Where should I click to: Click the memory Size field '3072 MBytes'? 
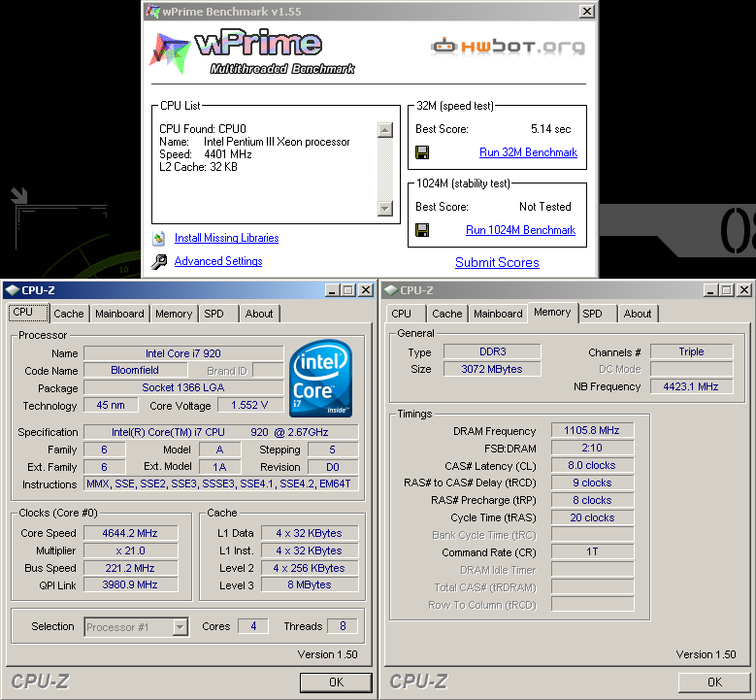[x=492, y=369]
